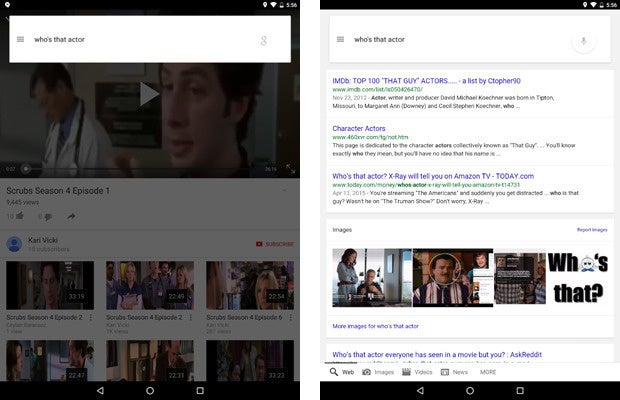Open hamburger menu on search results screen
This screenshot has height=400, width=620.
click(x=340, y=39)
